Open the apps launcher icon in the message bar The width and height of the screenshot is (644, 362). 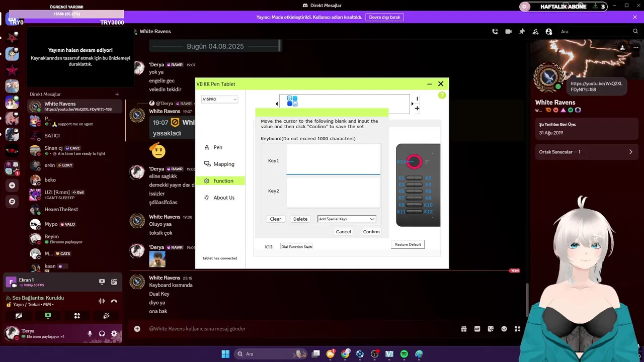pyautogui.click(x=517, y=329)
